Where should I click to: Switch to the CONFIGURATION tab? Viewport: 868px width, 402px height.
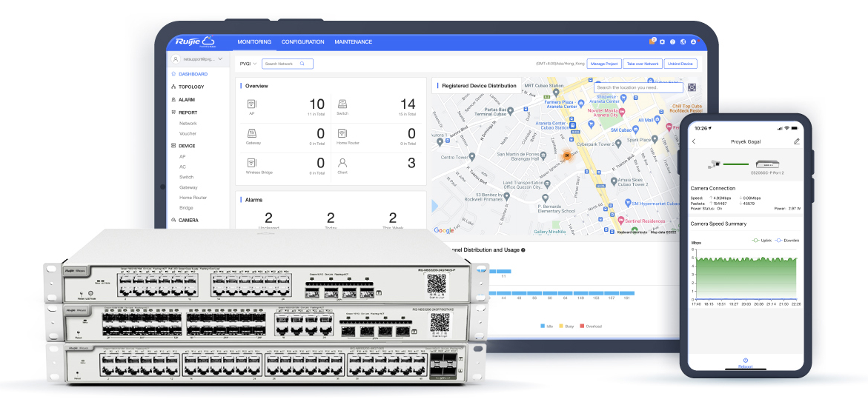click(x=303, y=42)
